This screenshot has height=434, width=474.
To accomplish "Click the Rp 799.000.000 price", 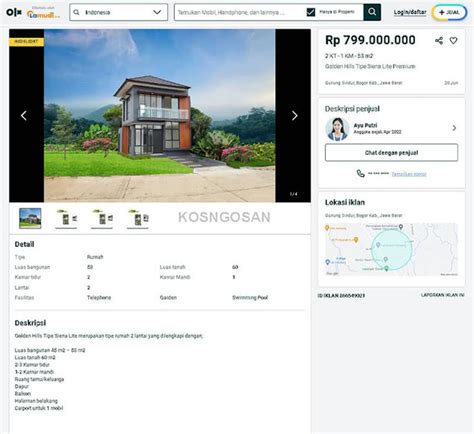I will [370, 40].
